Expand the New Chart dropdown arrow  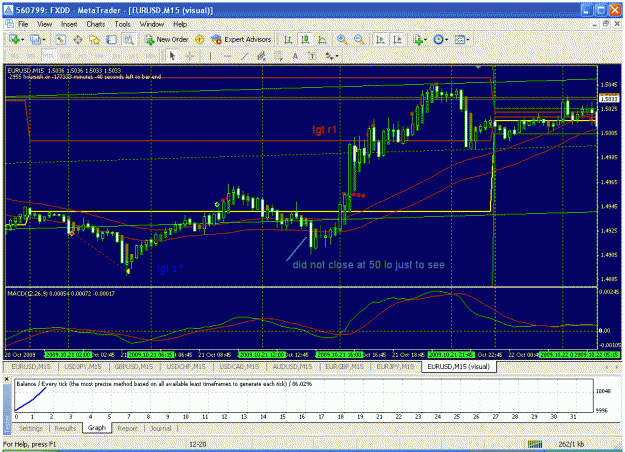click(x=22, y=40)
